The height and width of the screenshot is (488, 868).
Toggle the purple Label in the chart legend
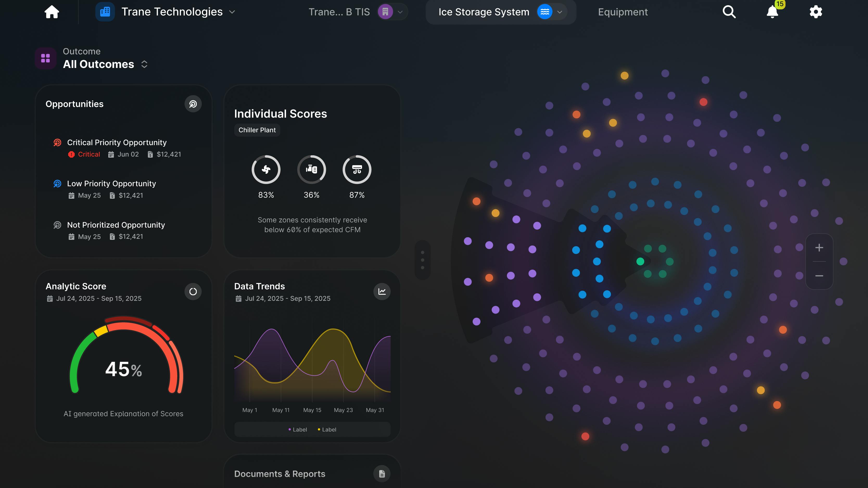coord(298,429)
